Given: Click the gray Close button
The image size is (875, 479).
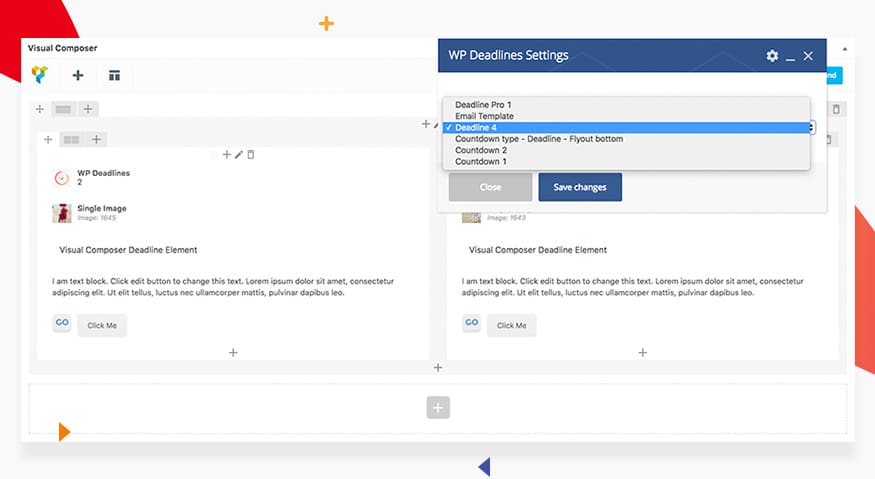Looking at the screenshot, I should tap(491, 187).
